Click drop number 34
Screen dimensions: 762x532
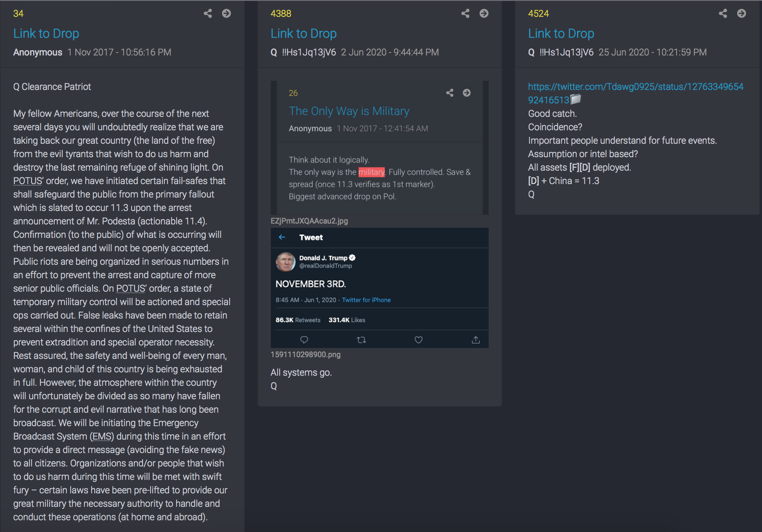pos(18,13)
